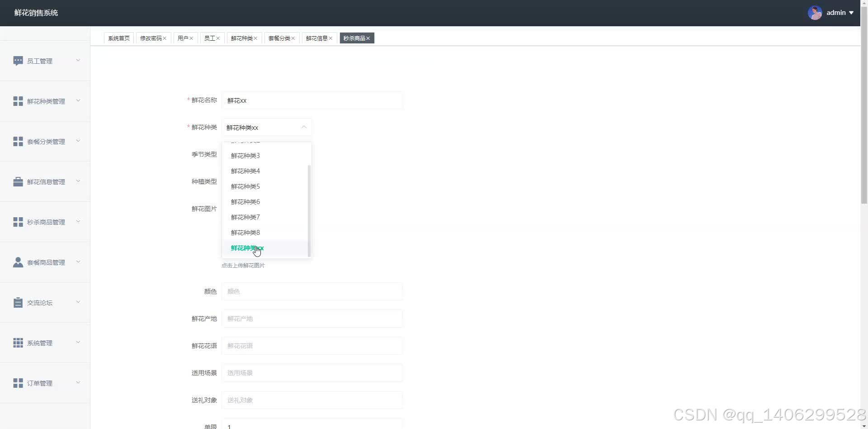Expand the 套餐商品管理 menu chevron
868x429 pixels.
click(x=78, y=262)
